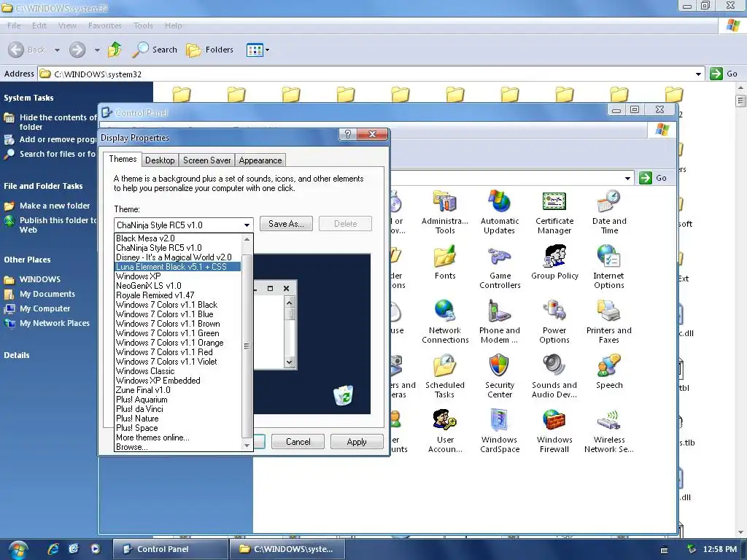Viewport: 747px width, 560px height.
Task: Open Printers and Faxes icon
Action: click(609, 322)
